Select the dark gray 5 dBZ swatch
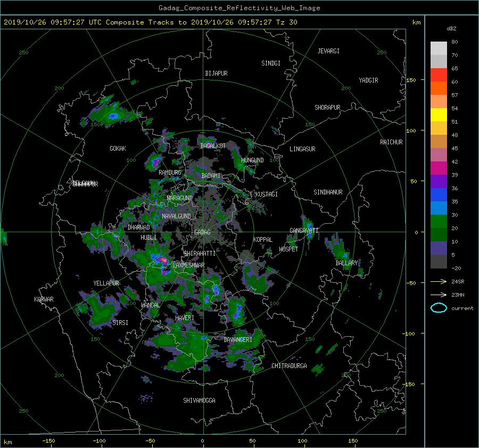 pos(439,261)
